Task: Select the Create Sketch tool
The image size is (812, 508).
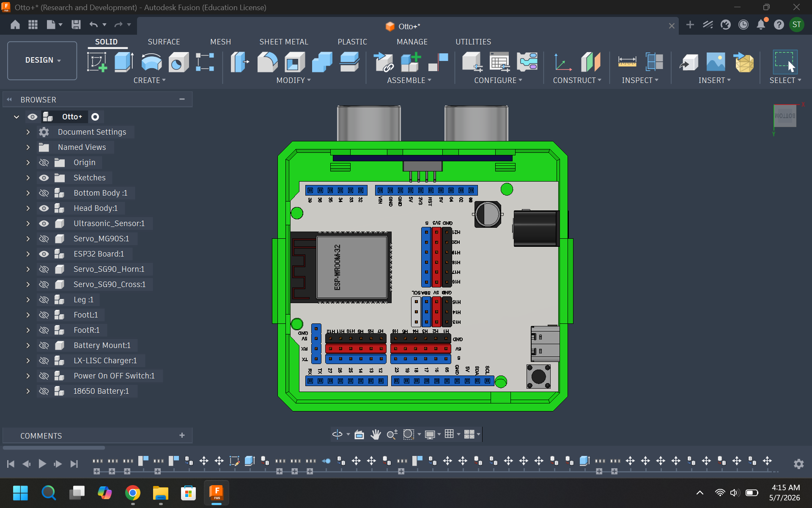Action: click(x=97, y=62)
